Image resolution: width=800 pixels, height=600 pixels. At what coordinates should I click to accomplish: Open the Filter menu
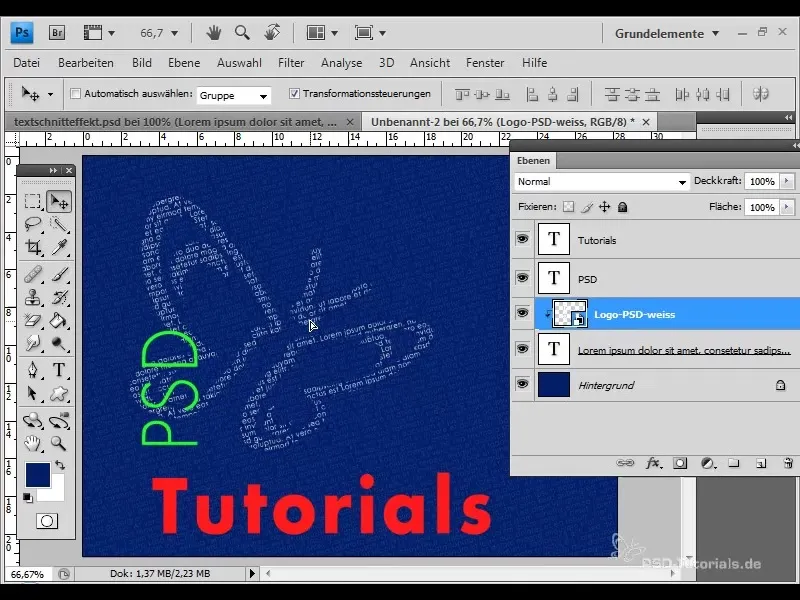291,63
